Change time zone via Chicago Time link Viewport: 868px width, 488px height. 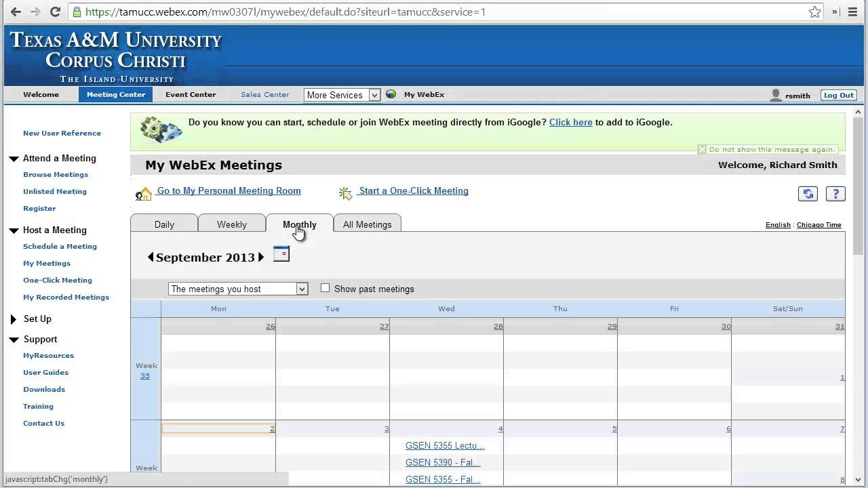point(818,225)
